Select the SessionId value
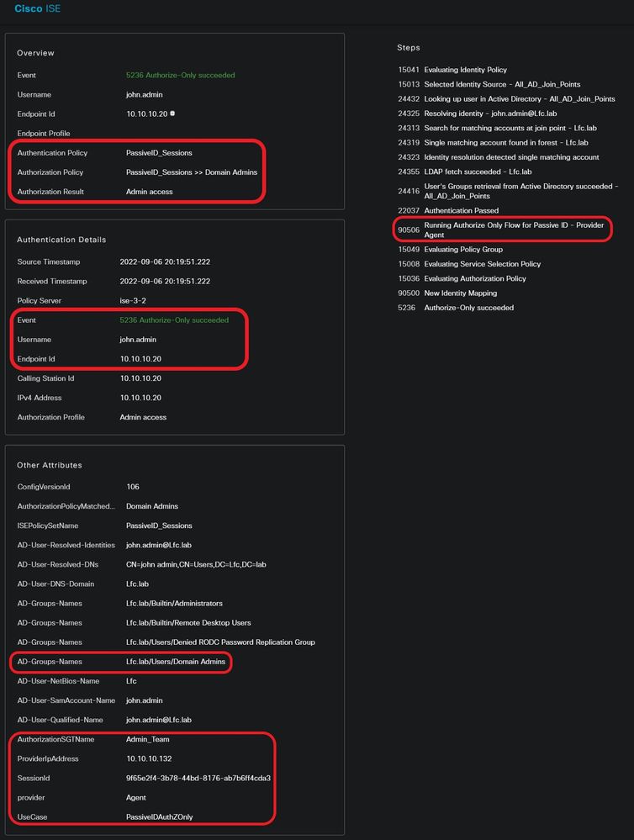This screenshot has width=634, height=840. pyautogui.click(x=198, y=779)
